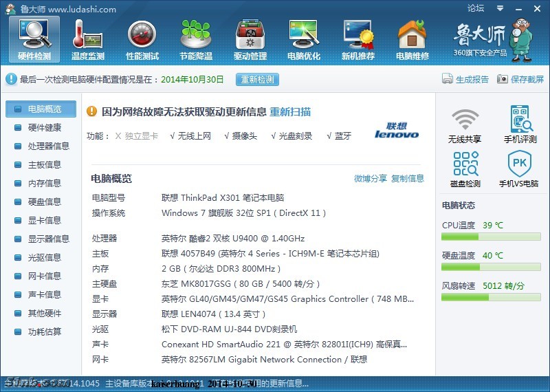This screenshot has width=550, height=392.
Task: Click 保存截屏 to save a screenshot
Action: coord(520,79)
